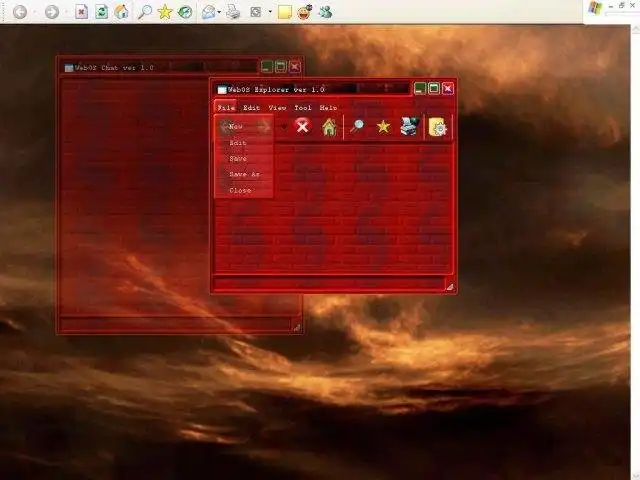Refresh the page using browser toolbar

(x=101, y=12)
